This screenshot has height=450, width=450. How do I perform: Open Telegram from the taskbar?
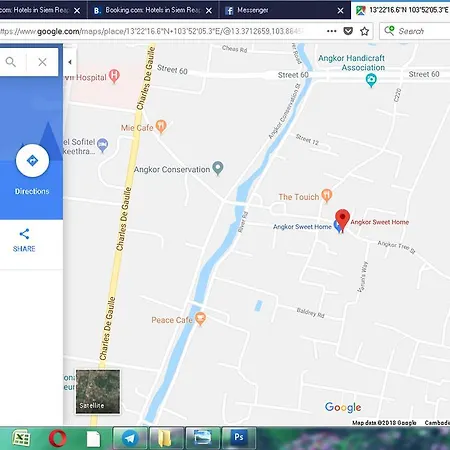[x=130, y=437]
